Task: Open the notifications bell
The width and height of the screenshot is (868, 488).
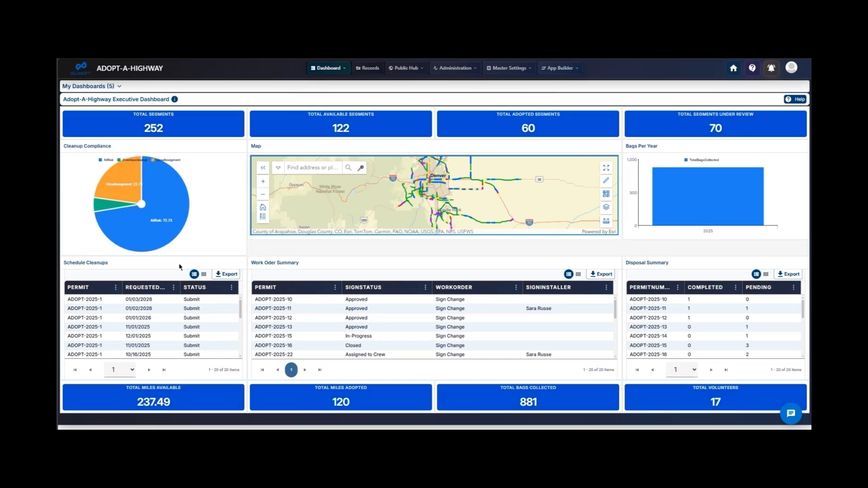Action: (771, 68)
